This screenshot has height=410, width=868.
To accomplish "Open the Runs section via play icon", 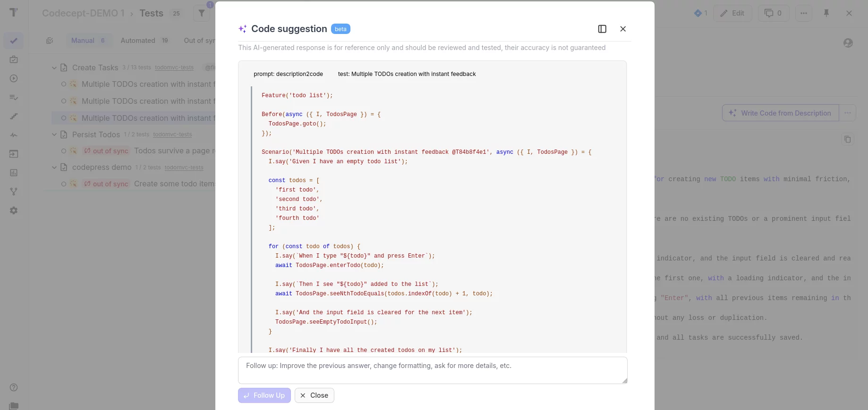I will 14,79.
